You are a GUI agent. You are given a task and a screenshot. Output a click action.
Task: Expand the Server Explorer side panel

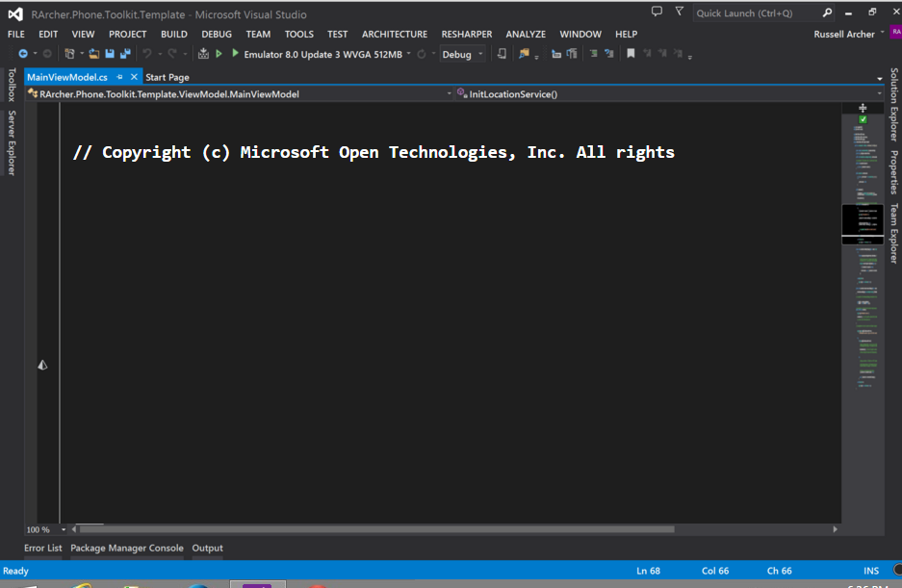[12, 142]
